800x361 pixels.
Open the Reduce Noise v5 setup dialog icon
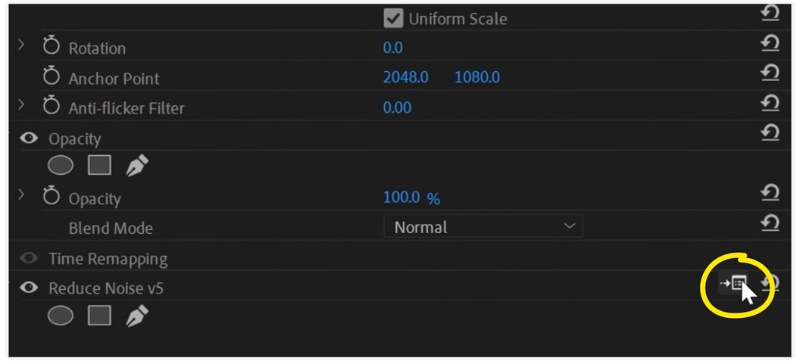click(x=734, y=283)
